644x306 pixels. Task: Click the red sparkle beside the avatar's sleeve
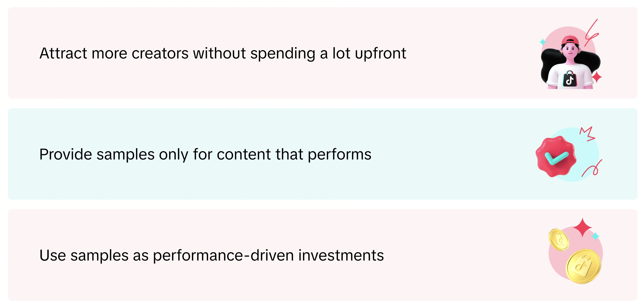(596, 77)
